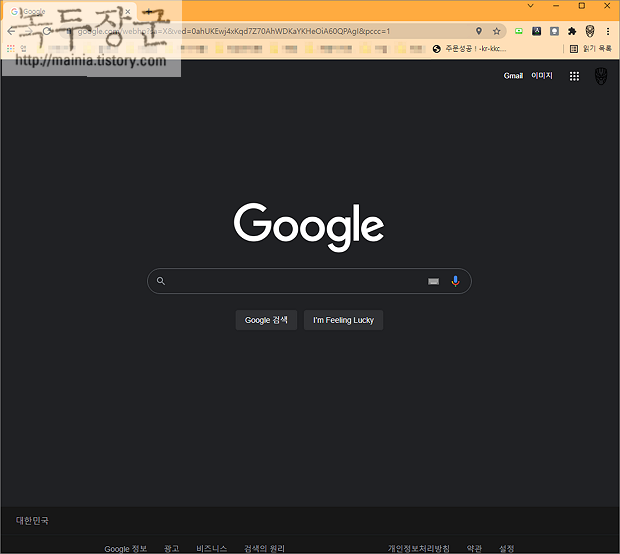The height and width of the screenshot is (554, 620).
Task: Click the location pin icon in address bar
Action: (x=478, y=31)
